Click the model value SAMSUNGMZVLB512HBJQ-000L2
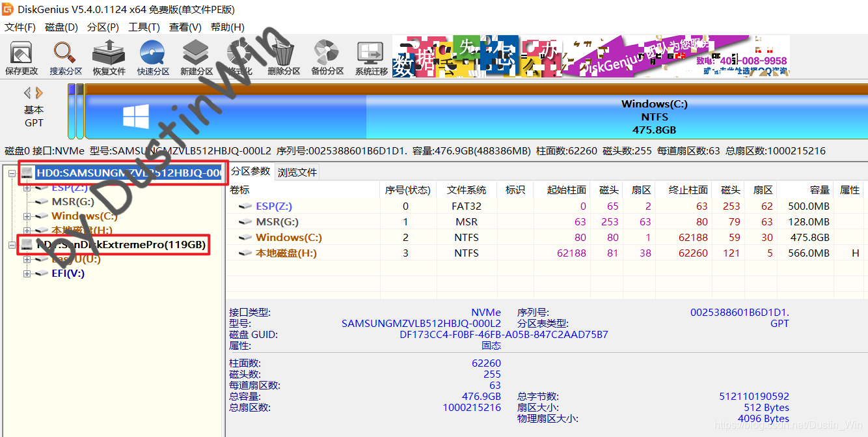The image size is (868, 437). [x=422, y=324]
